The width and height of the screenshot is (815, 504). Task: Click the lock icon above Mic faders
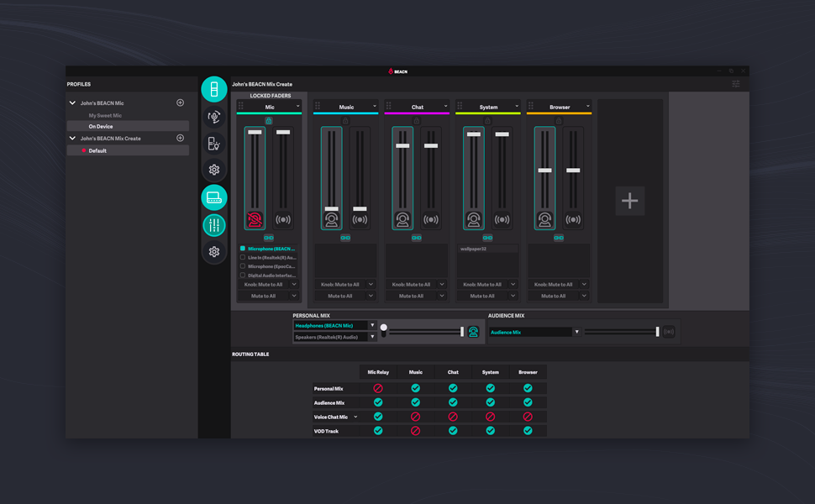tap(269, 121)
